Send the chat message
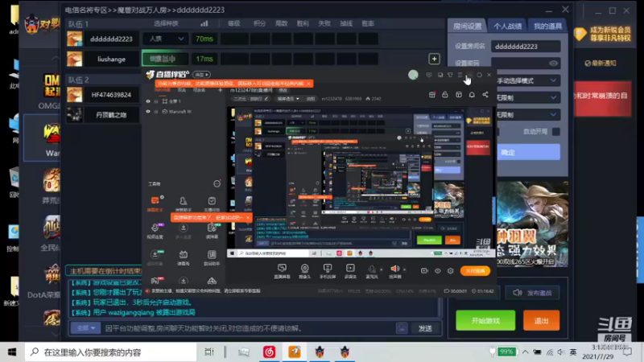 coord(425,328)
